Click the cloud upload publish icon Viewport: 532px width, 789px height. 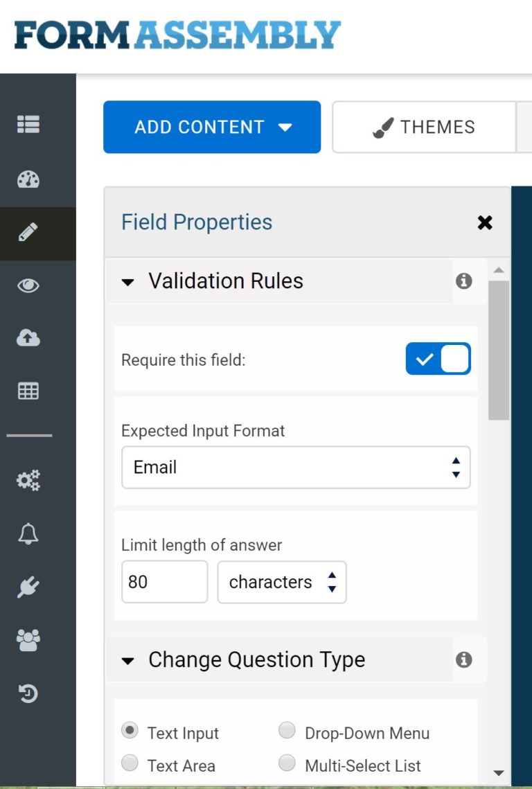(x=28, y=338)
